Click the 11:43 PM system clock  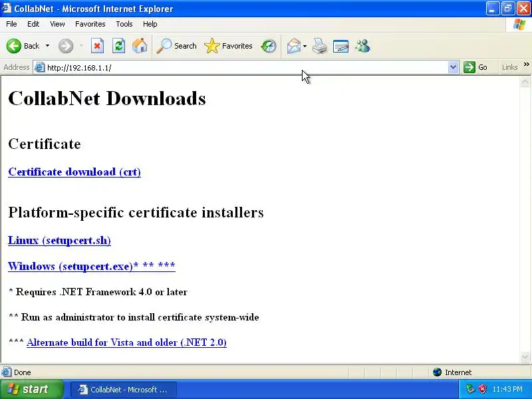click(507, 389)
